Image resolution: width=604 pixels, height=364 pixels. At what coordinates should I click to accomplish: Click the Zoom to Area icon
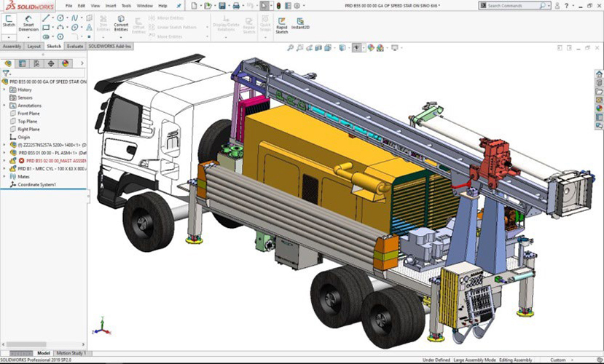[x=299, y=48]
